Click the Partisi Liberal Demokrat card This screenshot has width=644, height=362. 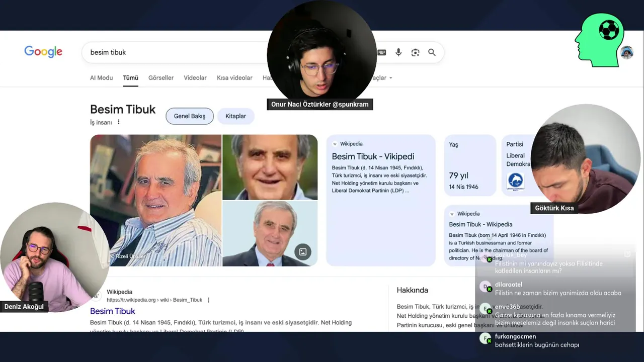point(518,165)
